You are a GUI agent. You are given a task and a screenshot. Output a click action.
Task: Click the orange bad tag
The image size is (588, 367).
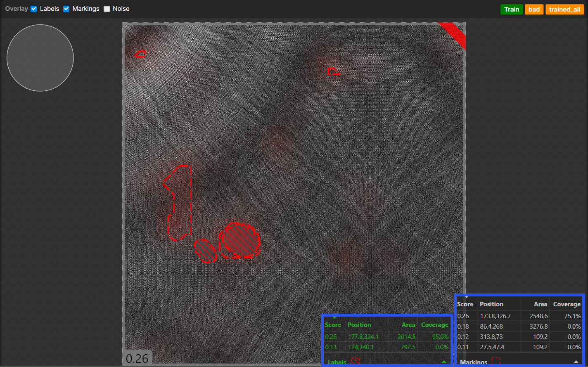[x=534, y=9]
